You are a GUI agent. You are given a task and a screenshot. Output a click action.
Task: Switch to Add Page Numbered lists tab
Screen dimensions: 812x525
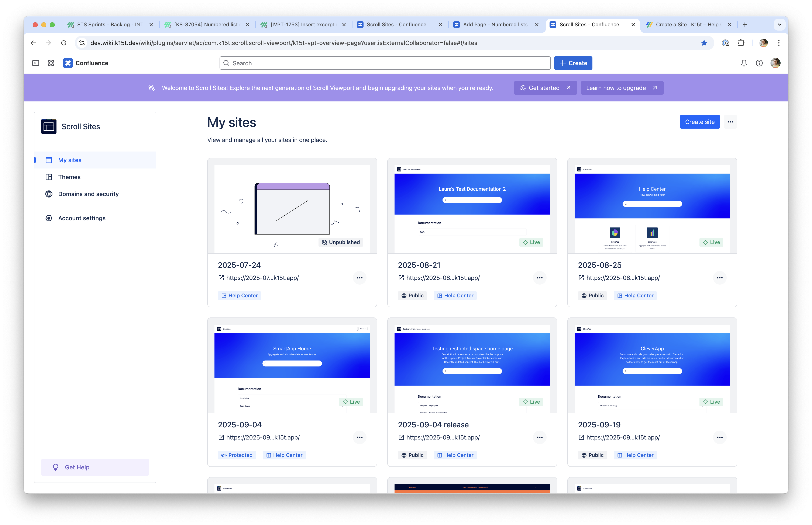pos(496,25)
